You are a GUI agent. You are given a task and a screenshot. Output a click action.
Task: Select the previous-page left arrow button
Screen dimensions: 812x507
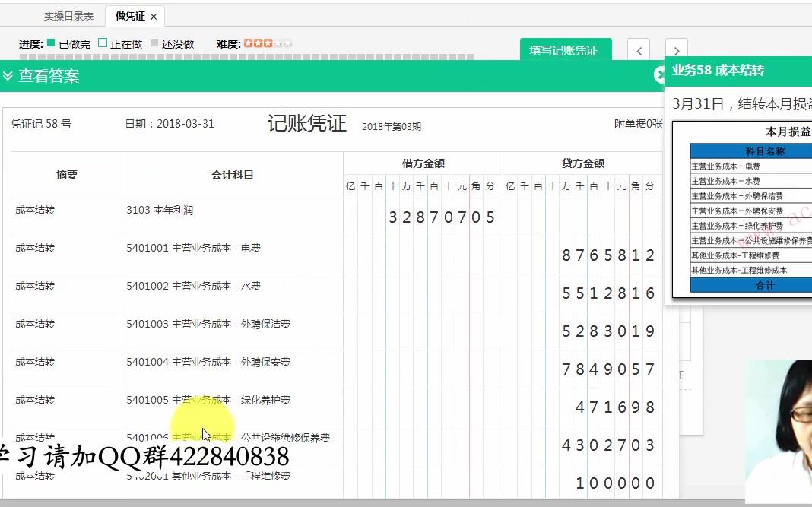pyautogui.click(x=639, y=49)
